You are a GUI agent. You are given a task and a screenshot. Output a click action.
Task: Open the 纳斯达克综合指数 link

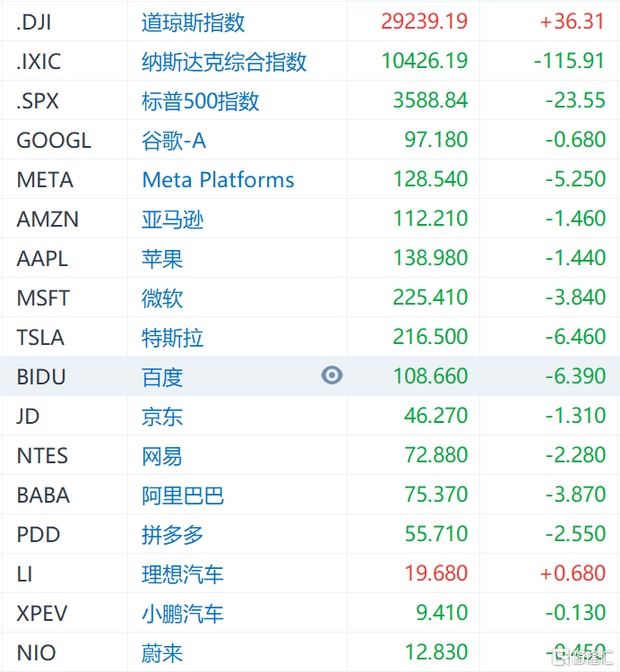tap(224, 62)
